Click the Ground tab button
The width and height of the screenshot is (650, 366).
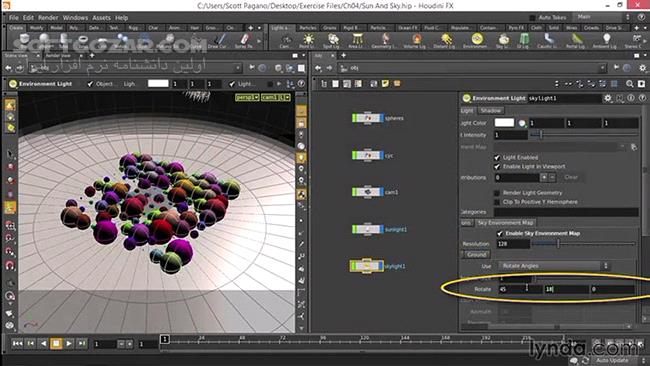[476, 255]
